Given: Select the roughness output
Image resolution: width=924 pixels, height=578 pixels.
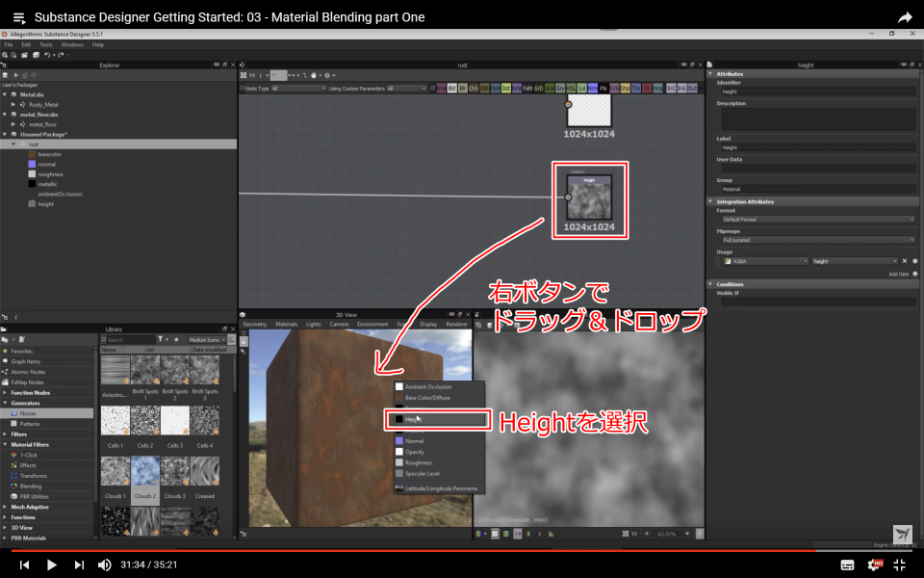Looking at the screenshot, I should point(50,174).
